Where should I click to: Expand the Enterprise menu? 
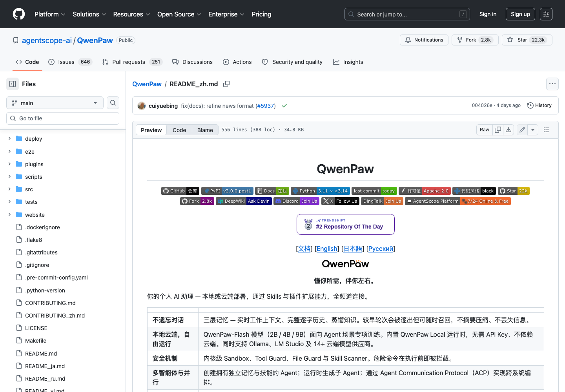pyautogui.click(x=226, y=14)
